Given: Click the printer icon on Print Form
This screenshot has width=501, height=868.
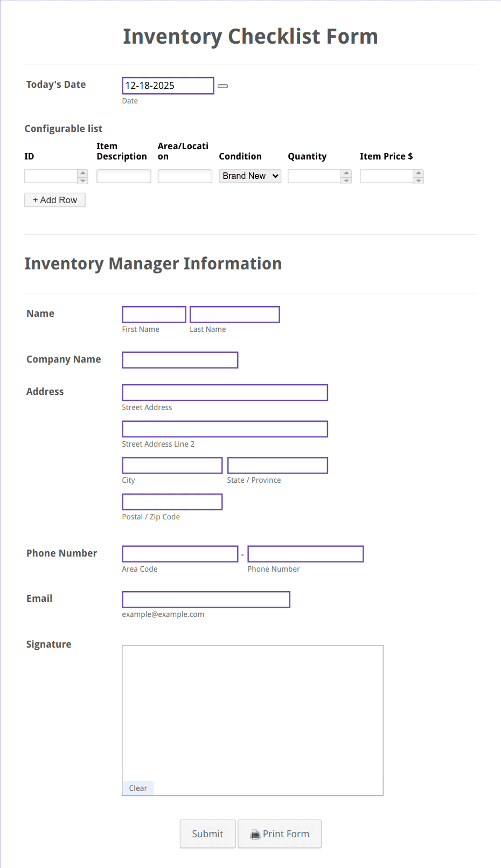Looking at the screenshot, I should (255, 834).
